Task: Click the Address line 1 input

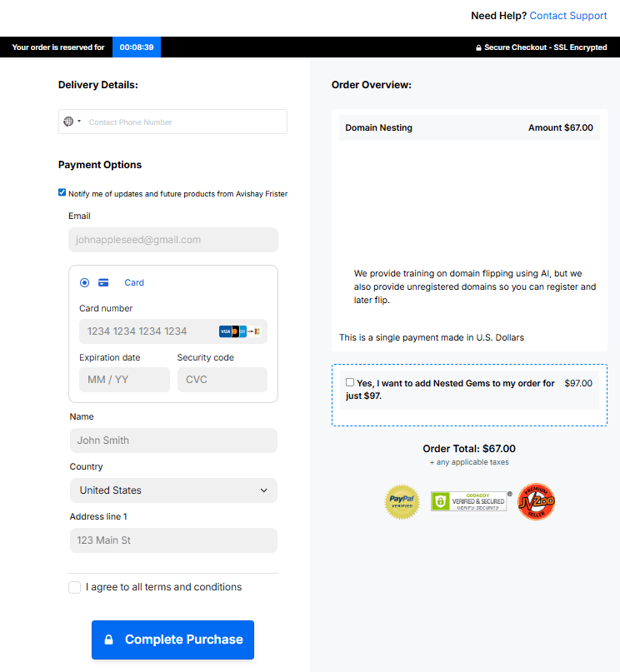Action: [x=173, y=540]
